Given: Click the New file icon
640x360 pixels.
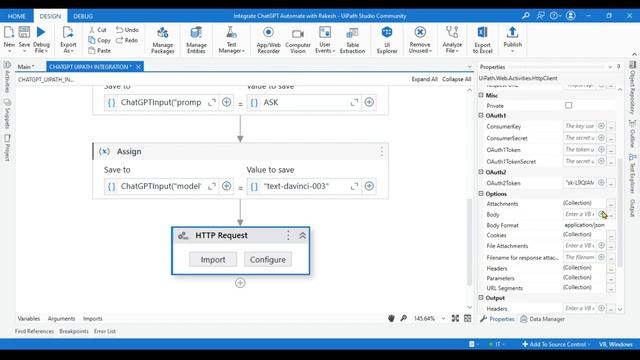Looking at the screenshot, I should (9, 33).
